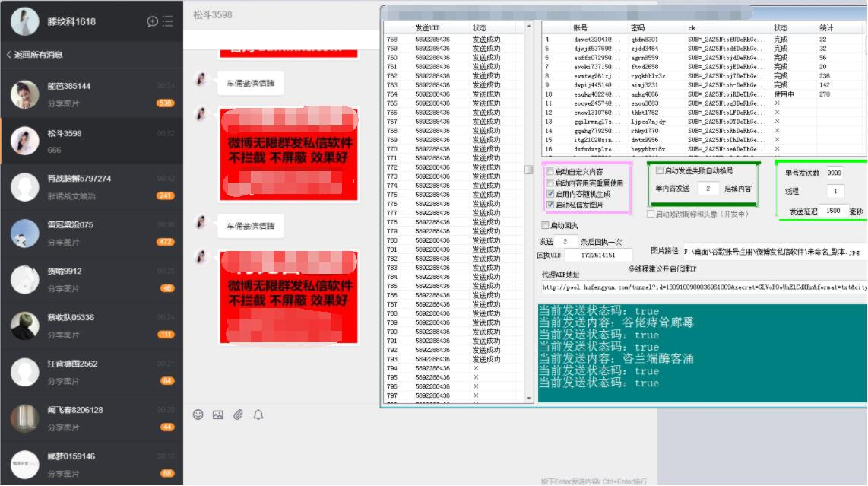This screenshot has width=868, height=486.
Task: Select account row 4 with statistic 22
Action: point(703,40)
